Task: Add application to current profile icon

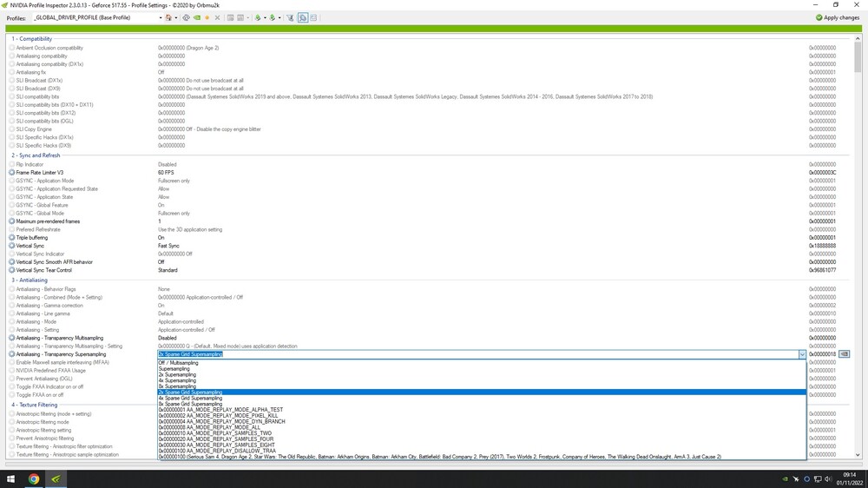Action: point(230,17)
